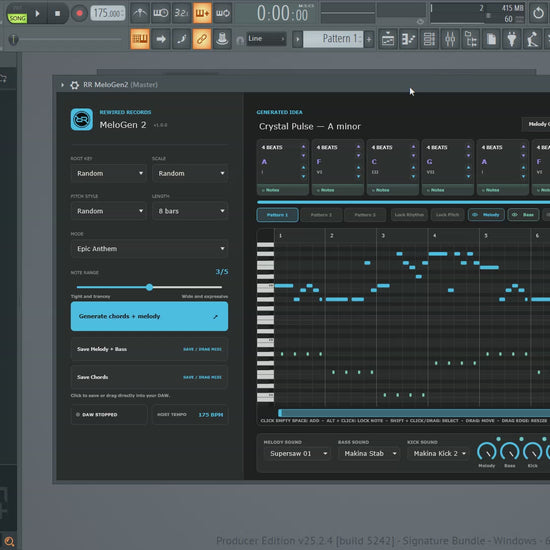This screenshot has width=550, height=550.
Task: Expand Notes on the G chord card
Action: pos(448,190)
